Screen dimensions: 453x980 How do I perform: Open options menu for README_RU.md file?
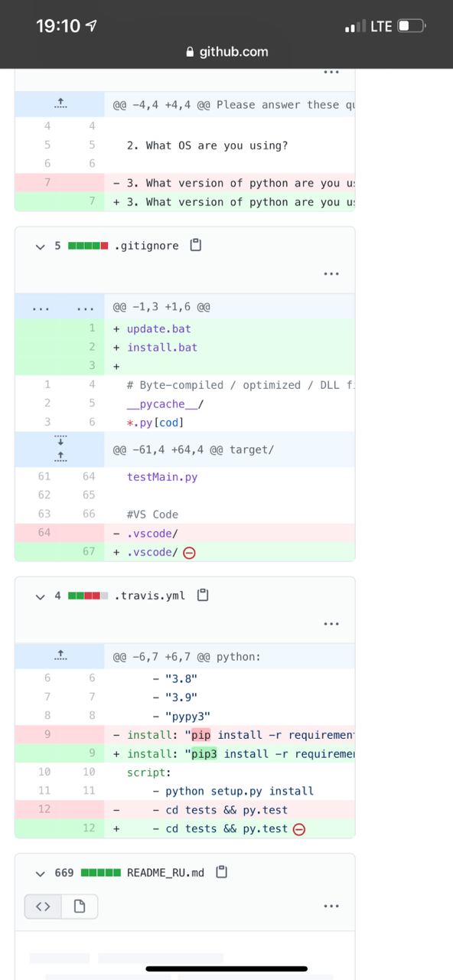331,906
